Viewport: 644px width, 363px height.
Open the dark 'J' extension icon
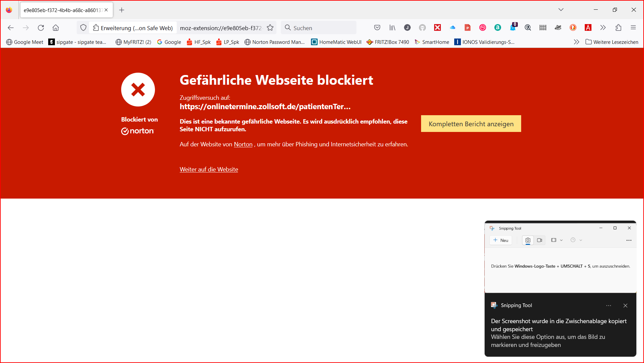(407, 28)
